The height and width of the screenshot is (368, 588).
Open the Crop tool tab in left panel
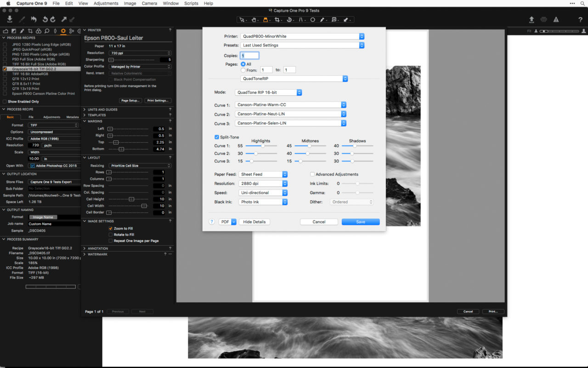click(31, 31)
